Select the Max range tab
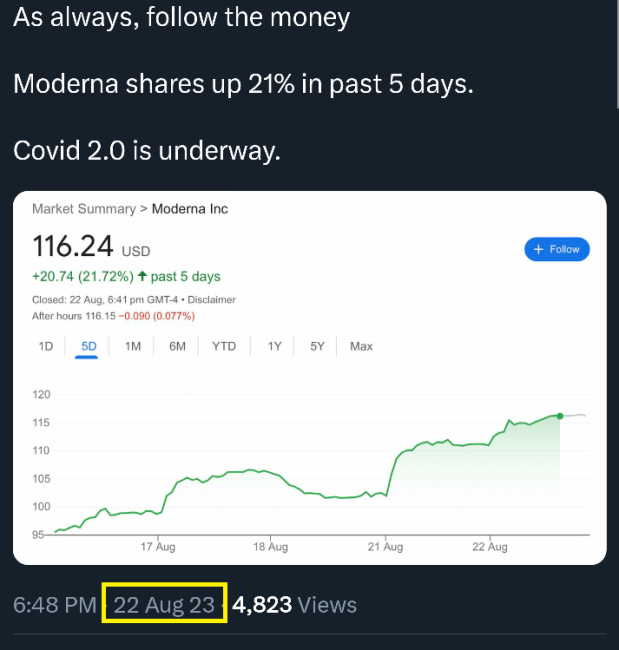This screenshot has height=650, width=619. [361, 346]
